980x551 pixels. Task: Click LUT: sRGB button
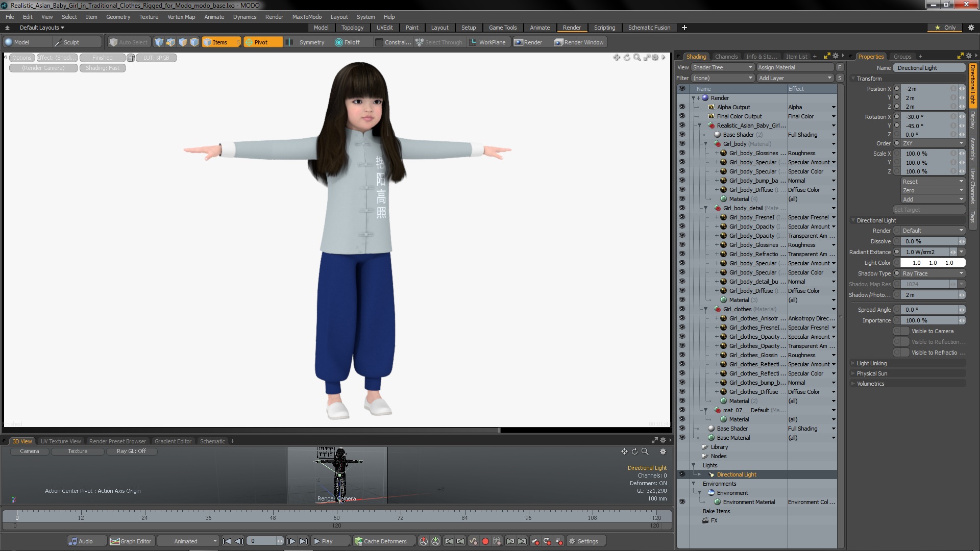pyautogui.click(x=156, y=58)
